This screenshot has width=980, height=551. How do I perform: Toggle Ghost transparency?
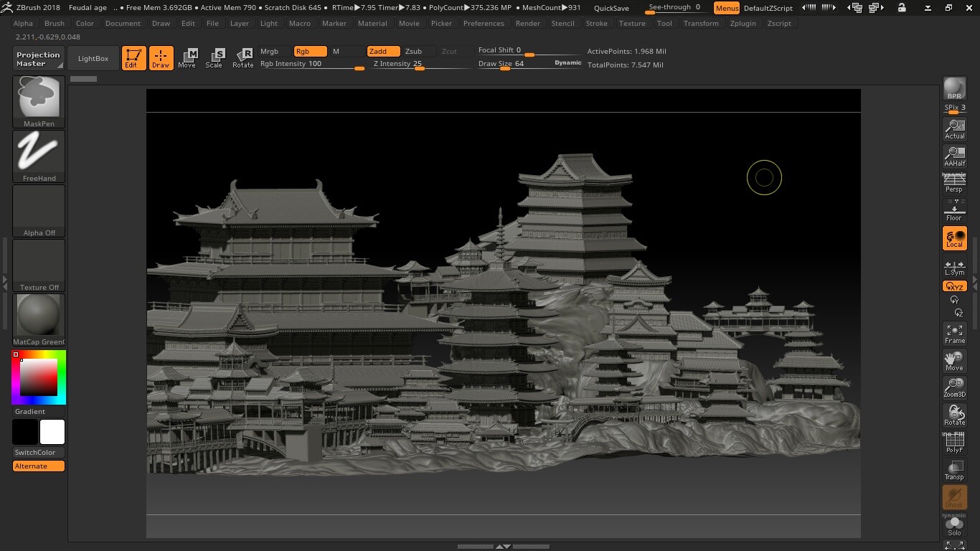point(954,497)
